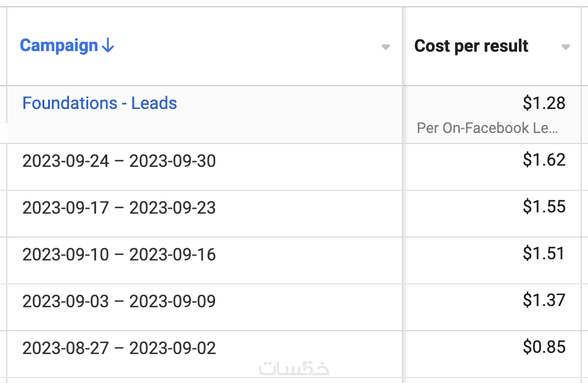Click the $1.51 cost cell
Screen dimensions: 588x383
pyautogui.click(x=544, y=254)
